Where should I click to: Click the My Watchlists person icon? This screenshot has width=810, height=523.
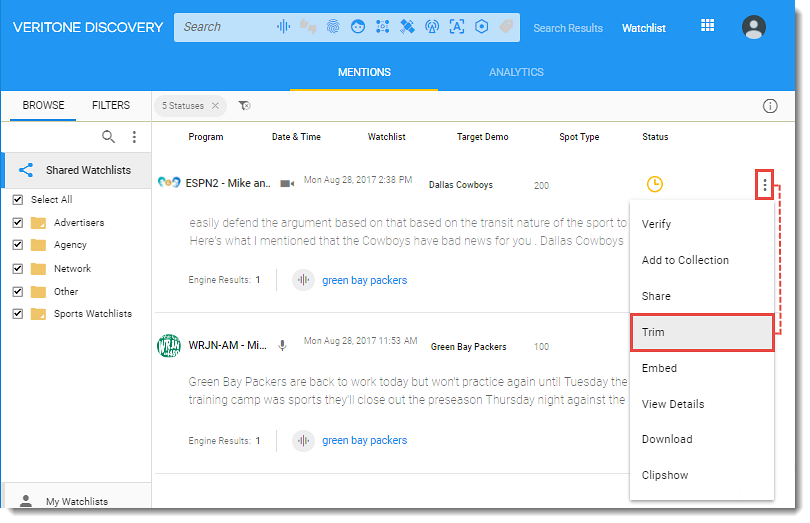(x=25, y=501)
